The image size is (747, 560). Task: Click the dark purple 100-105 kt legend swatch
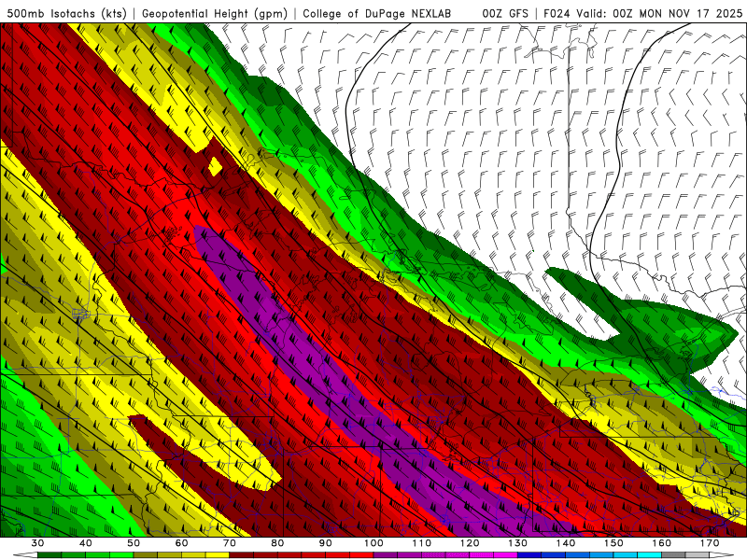click(386, 555)
